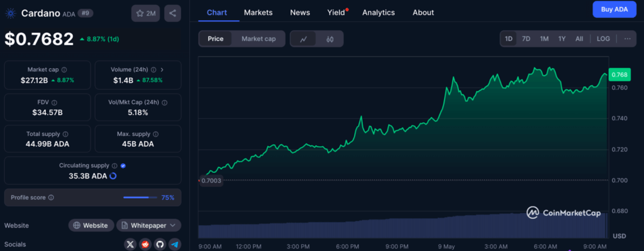Expand the Whitepaper dropdown
The width and height of the screenshot is (644, 251).
148,226
